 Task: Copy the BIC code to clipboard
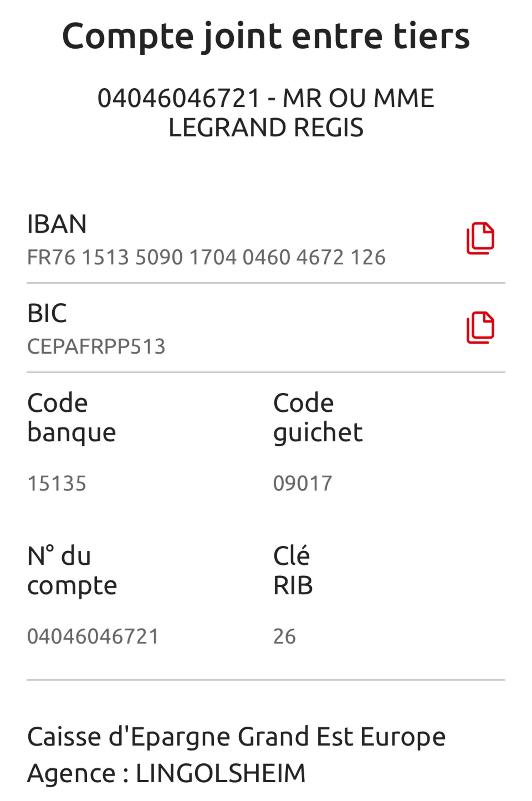point(480,328)
